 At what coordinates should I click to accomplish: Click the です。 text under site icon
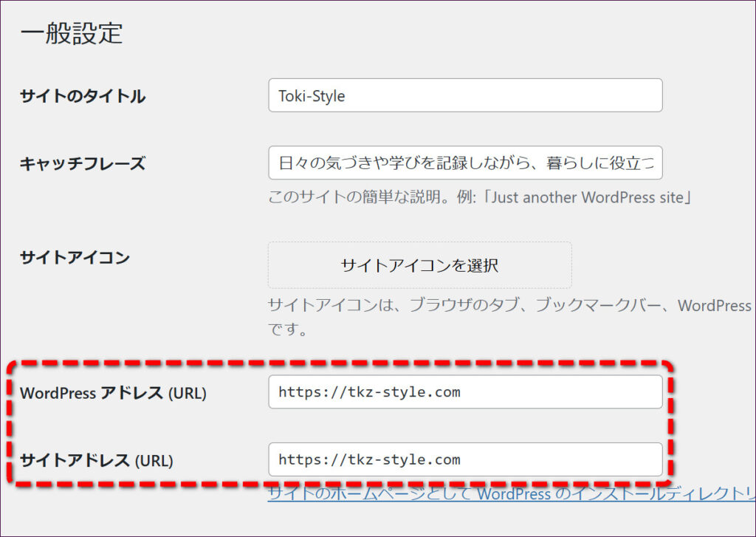[288, 329]
